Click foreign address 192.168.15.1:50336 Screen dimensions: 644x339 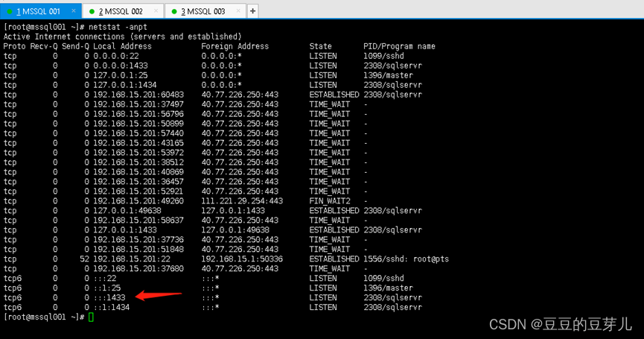[x=242, y=259]
